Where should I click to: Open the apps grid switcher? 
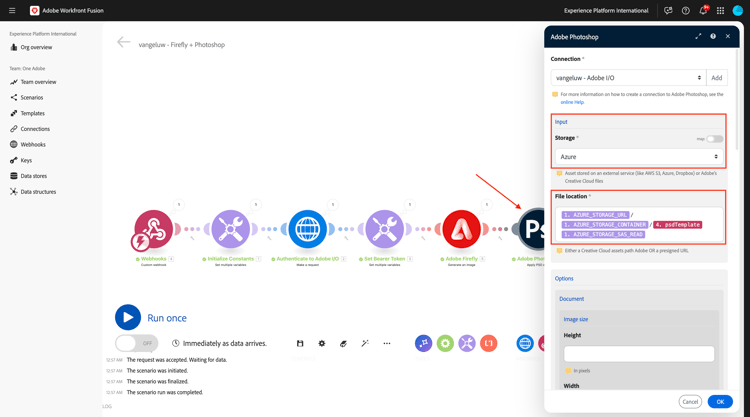(x=720, y=11)
